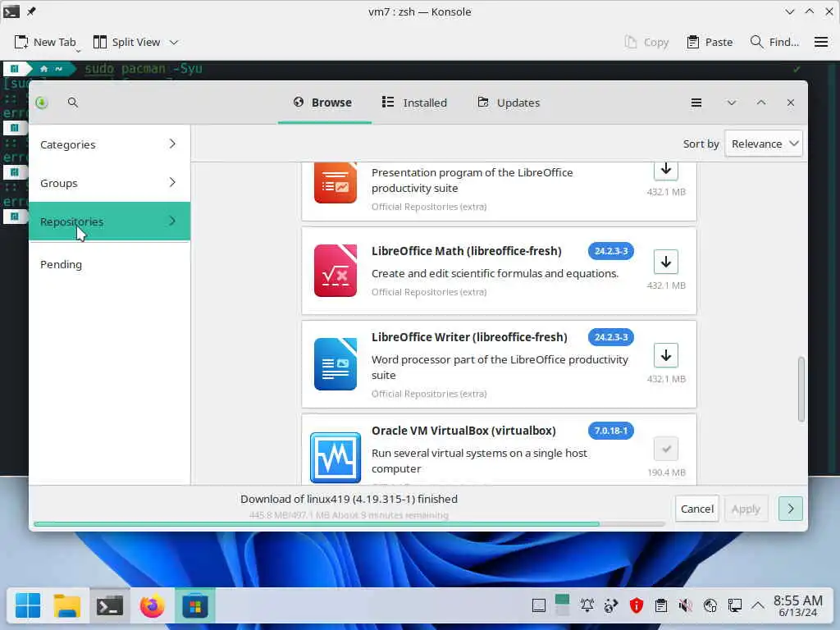The width and height of the screenshot is (840, 630).
Task: Switch to the Updates tab
Action: pos(509,103)
